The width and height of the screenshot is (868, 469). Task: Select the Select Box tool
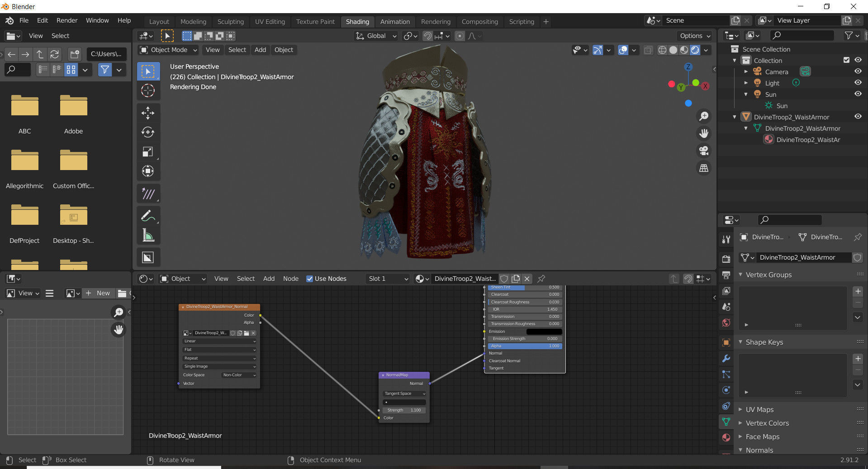tap(148, 71)
